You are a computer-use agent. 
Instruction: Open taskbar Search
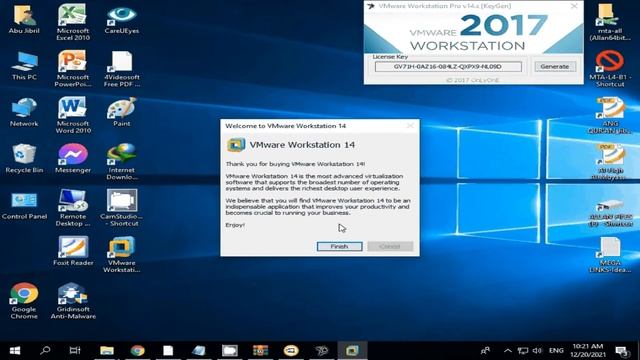pyautogui.click(x=45, y=351)
